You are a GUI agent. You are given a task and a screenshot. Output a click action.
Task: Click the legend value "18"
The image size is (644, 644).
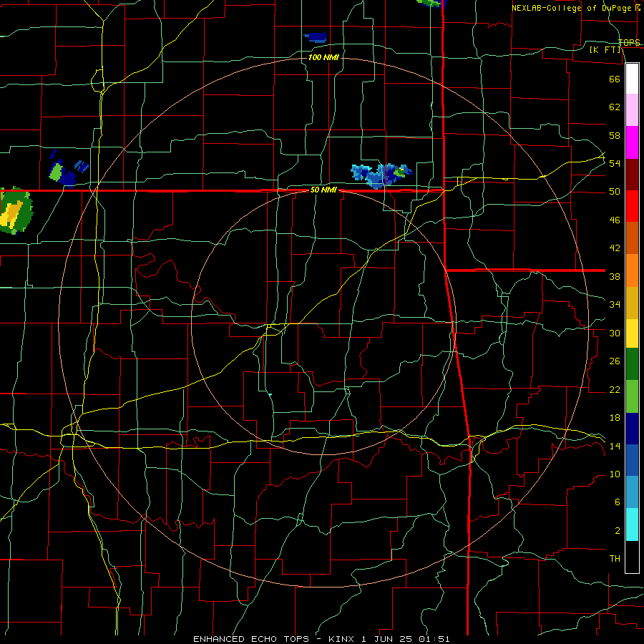615,418
